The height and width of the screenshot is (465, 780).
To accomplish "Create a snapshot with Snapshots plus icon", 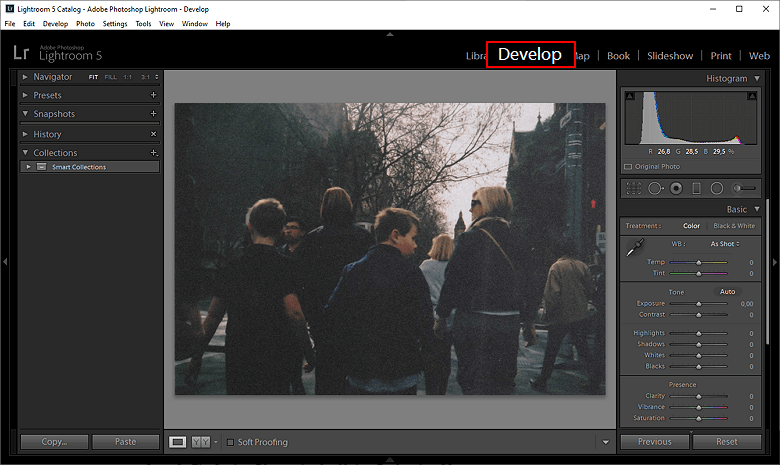I will (x=153, y=113).
